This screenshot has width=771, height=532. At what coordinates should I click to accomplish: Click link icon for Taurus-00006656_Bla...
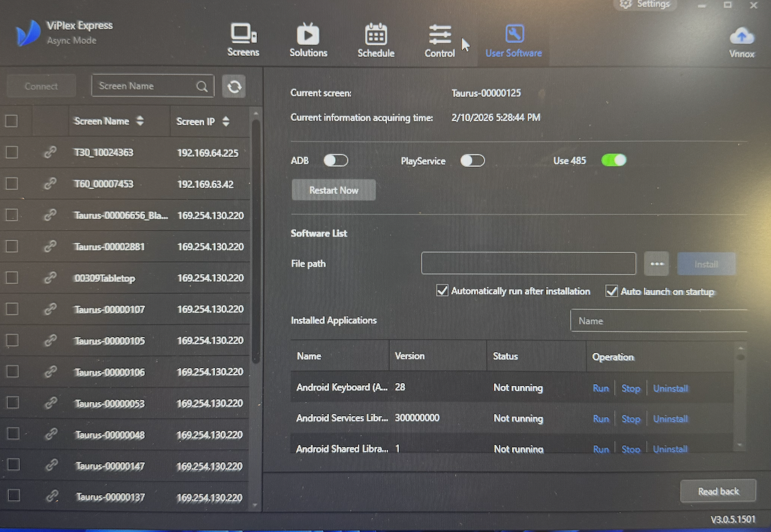click(x=50, y=215)
